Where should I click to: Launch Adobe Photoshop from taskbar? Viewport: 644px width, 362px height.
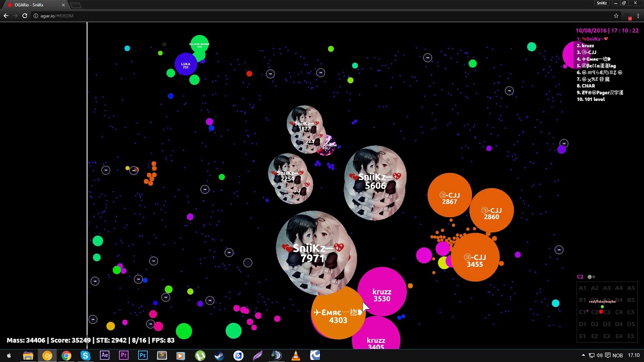tap(142, 355)
